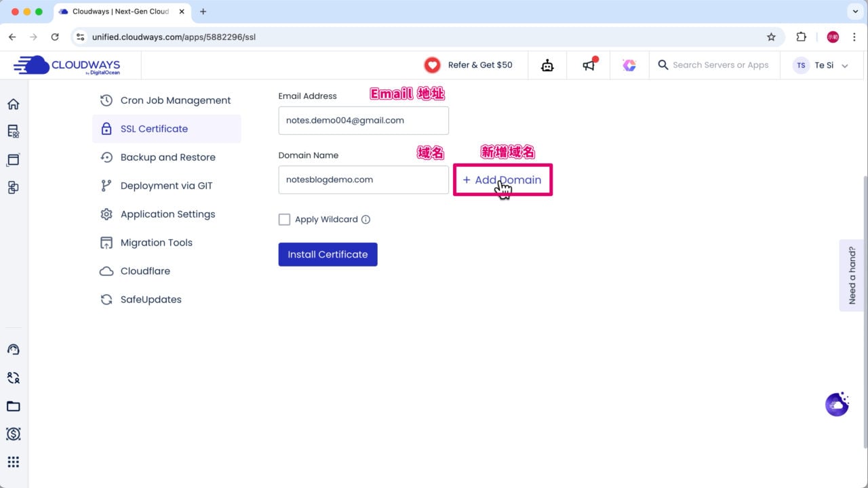
Task: Open the Need a hand? side tab
Action: pos(852,275)
